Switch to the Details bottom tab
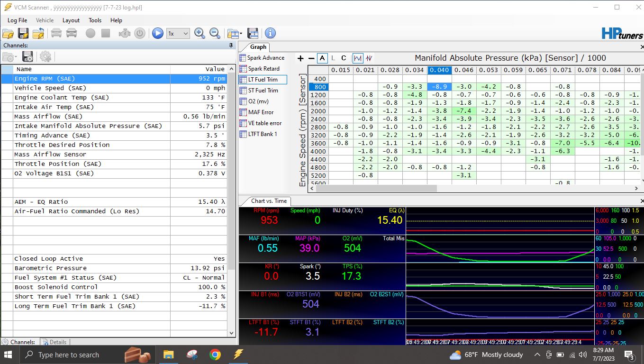Viewport: 644px width, 364px height. pyautogui.click(x=54, y=342)
